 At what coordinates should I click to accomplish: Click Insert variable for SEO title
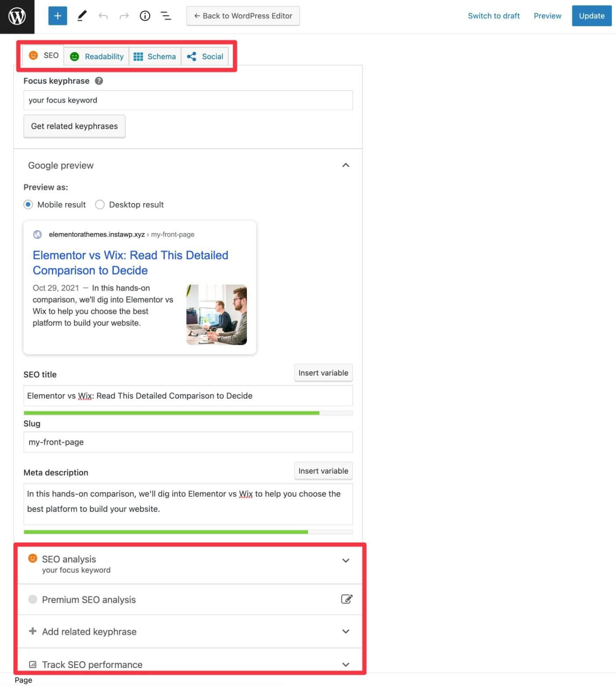(323, 373)
